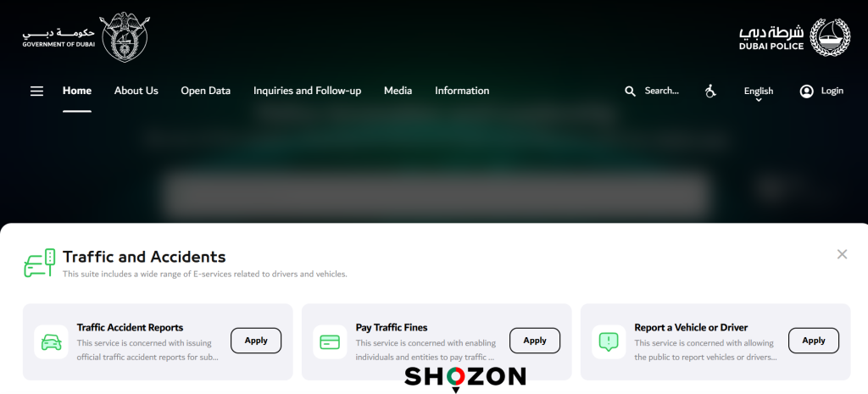This screenshot has width=868, height=394.
Task: Apply for Pay Traffic Fines service
Action: [535, 341]
